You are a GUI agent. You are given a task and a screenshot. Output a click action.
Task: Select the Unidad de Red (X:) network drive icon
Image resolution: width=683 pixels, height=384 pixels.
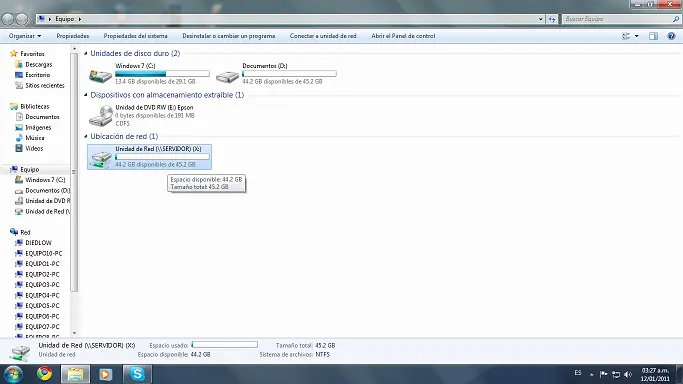tap(101, 158)
